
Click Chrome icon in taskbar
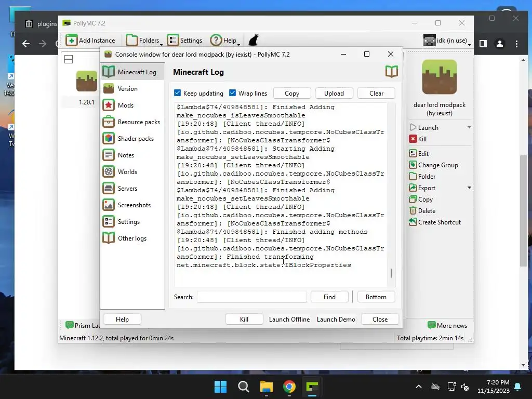point(289,387)
